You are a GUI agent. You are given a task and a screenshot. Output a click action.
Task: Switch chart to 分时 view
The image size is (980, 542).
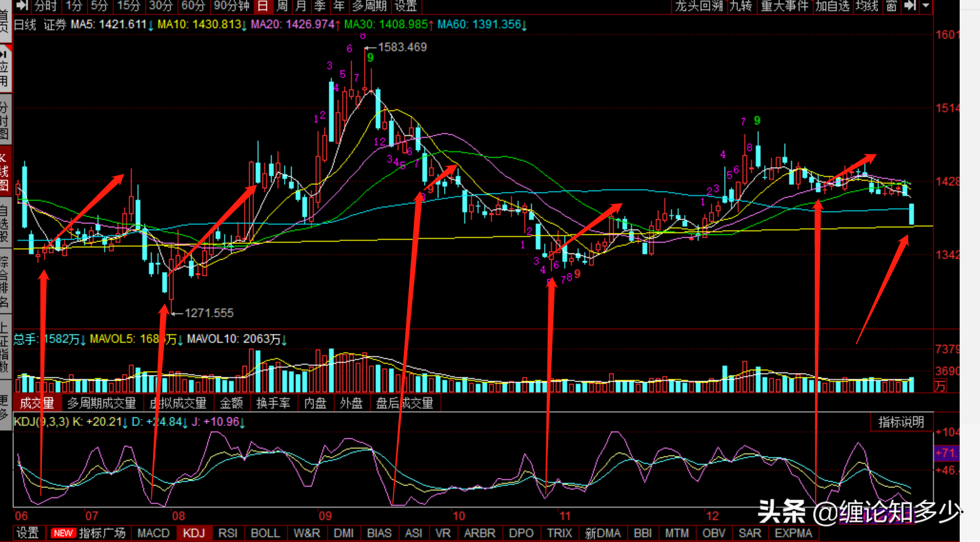(x=46, y=6)
